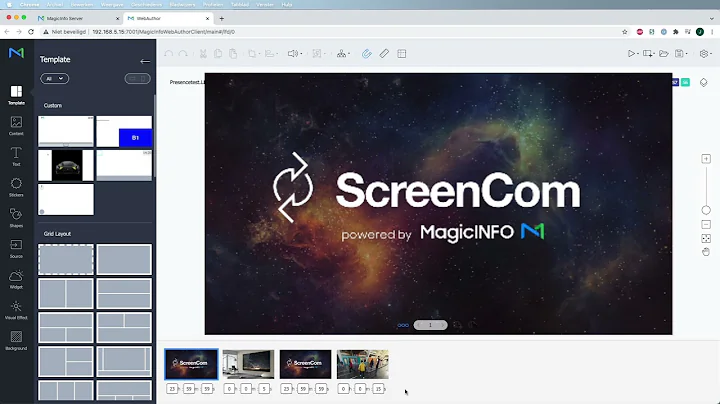Select the interior room page thumbnail
The width and height of the screenshot is (720, 404).
point(248,364)
